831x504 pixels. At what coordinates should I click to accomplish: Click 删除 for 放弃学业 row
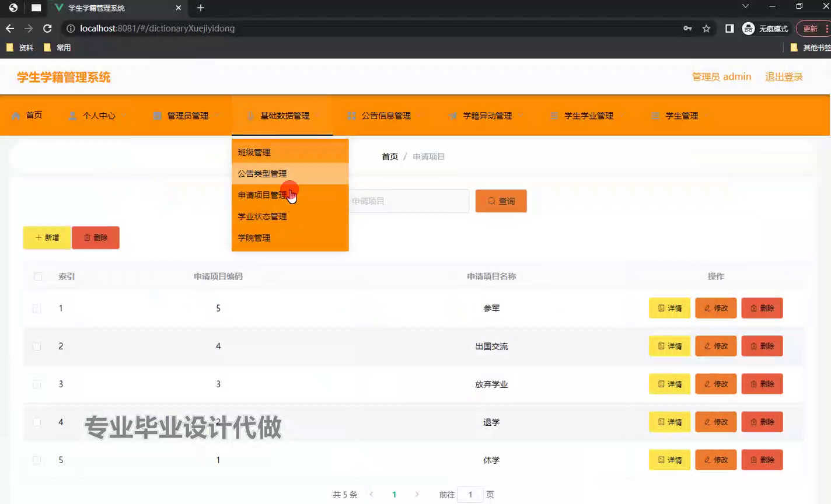(762, 384)
